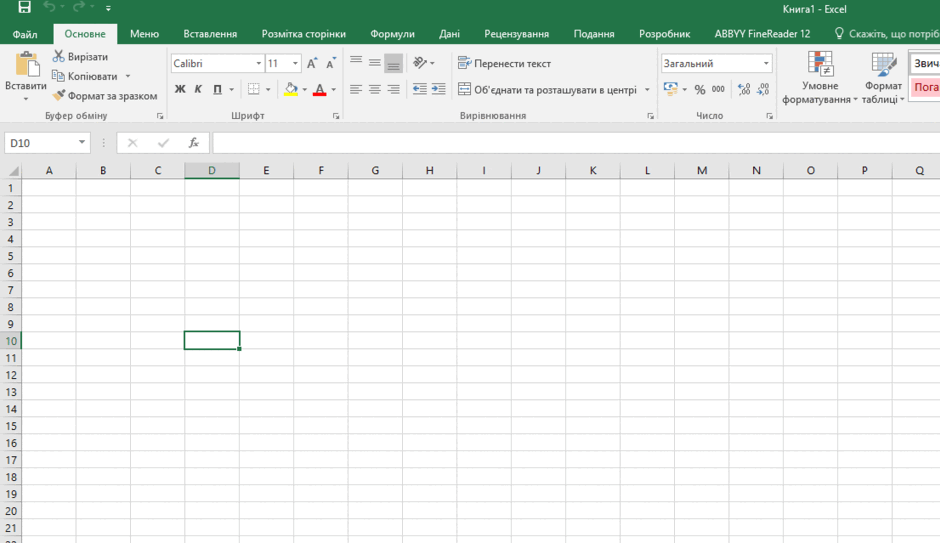
Task: Click the Вставити paste clipboard icon
Action: (x=26, y=65)
